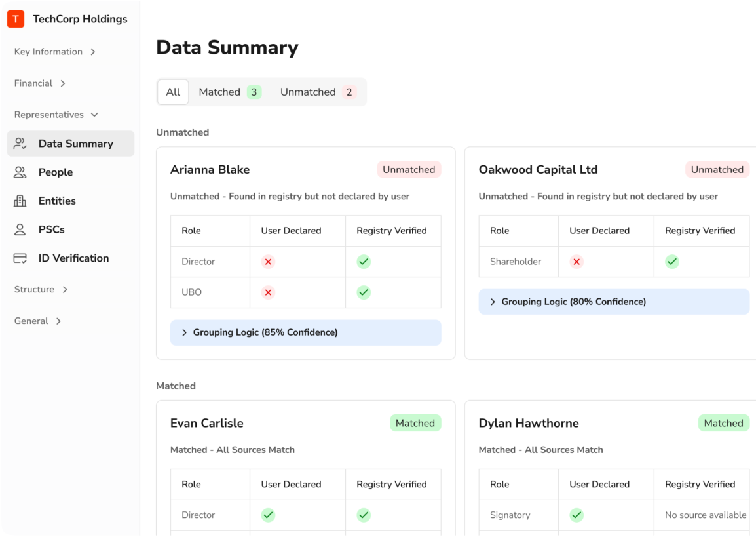Click the Arianna Blake card title
This screenshot has height=537, width=756.
pos(210,170)
